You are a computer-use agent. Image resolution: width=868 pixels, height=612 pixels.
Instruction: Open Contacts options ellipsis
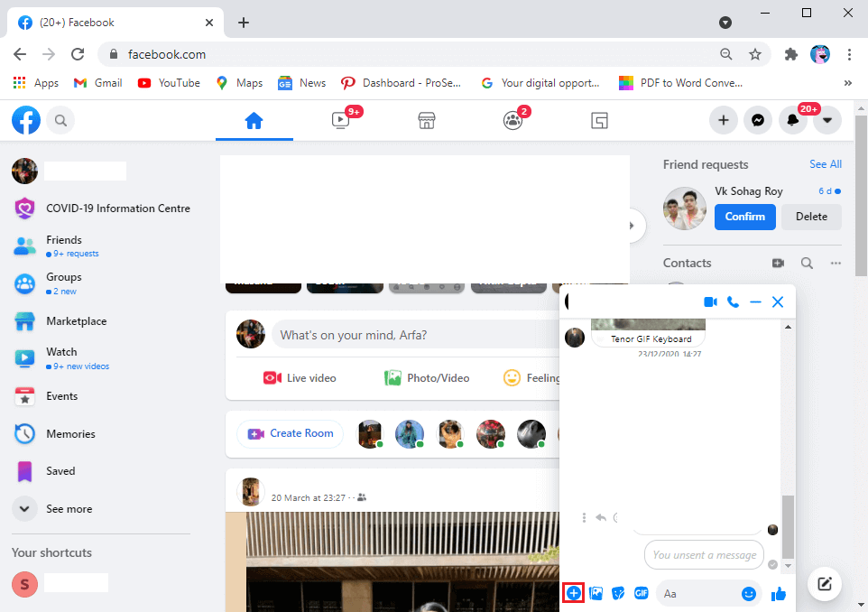(x=836, y=263)
